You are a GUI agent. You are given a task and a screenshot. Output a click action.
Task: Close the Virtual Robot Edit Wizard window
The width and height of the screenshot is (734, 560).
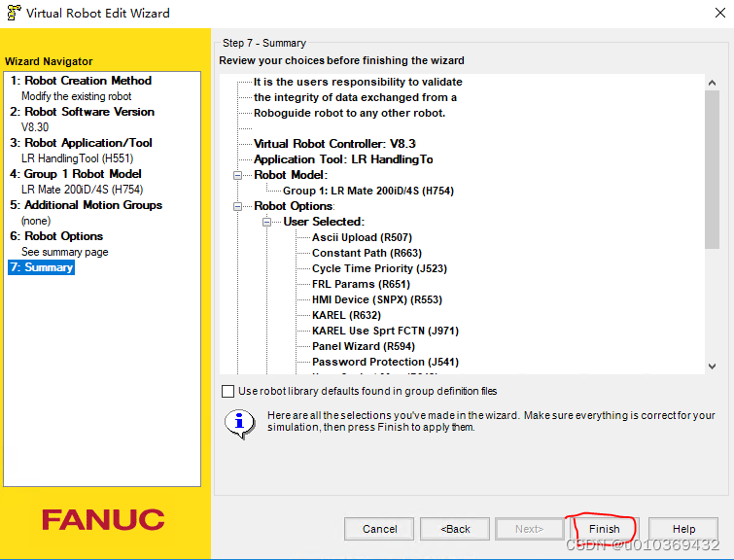click(720, 13)
